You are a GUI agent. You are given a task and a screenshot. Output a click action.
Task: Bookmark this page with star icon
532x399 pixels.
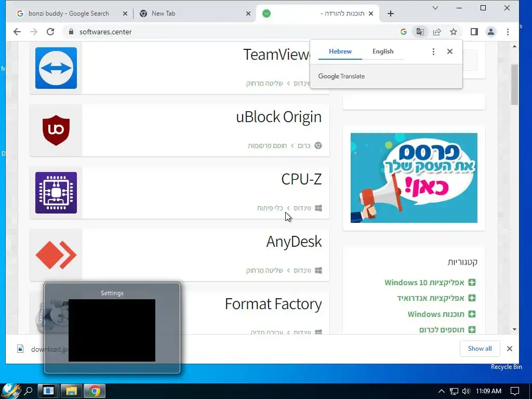pyautogui.click(x=454, y=32)
